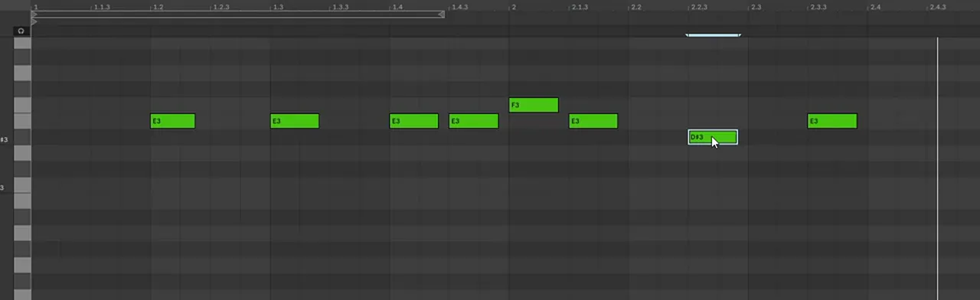Click the highlighted D#3 note
The width and height of the screenshot is (980, 300).
pyautogui.click(x=713, y=137)
